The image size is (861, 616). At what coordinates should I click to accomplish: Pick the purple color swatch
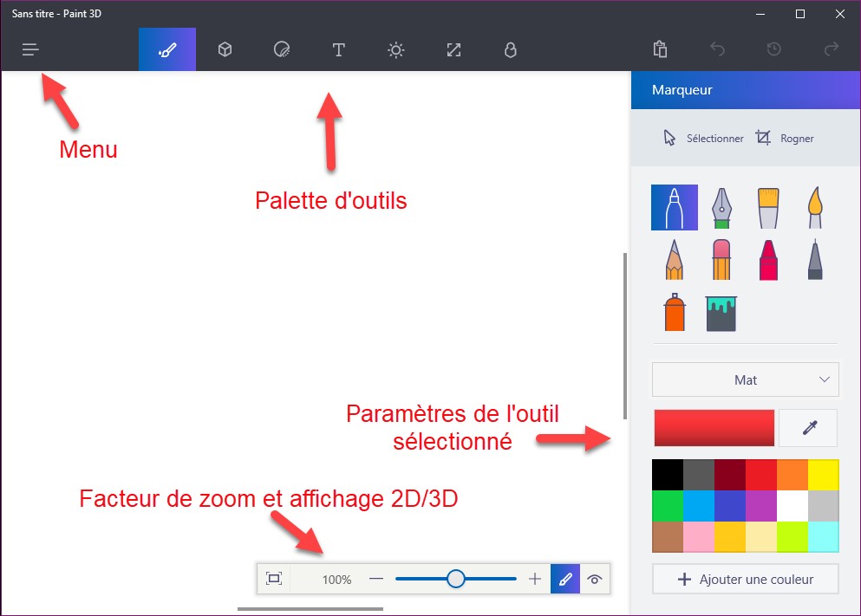[x=761, y=506]
